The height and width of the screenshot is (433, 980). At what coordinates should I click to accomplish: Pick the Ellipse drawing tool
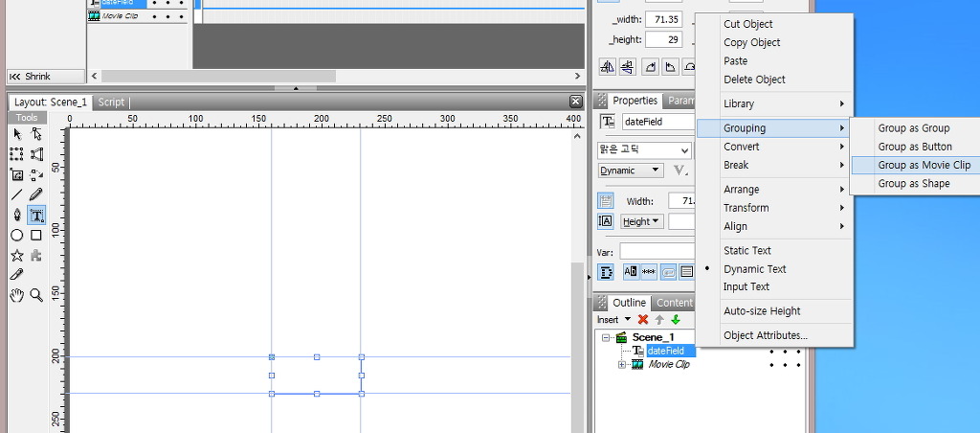pos(17,235)
